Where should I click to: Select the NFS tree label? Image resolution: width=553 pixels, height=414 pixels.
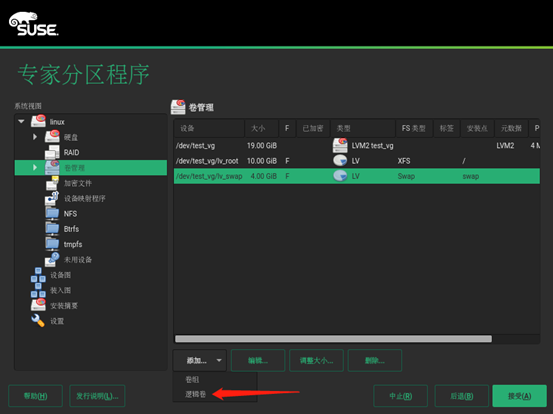tap(70, 214)
